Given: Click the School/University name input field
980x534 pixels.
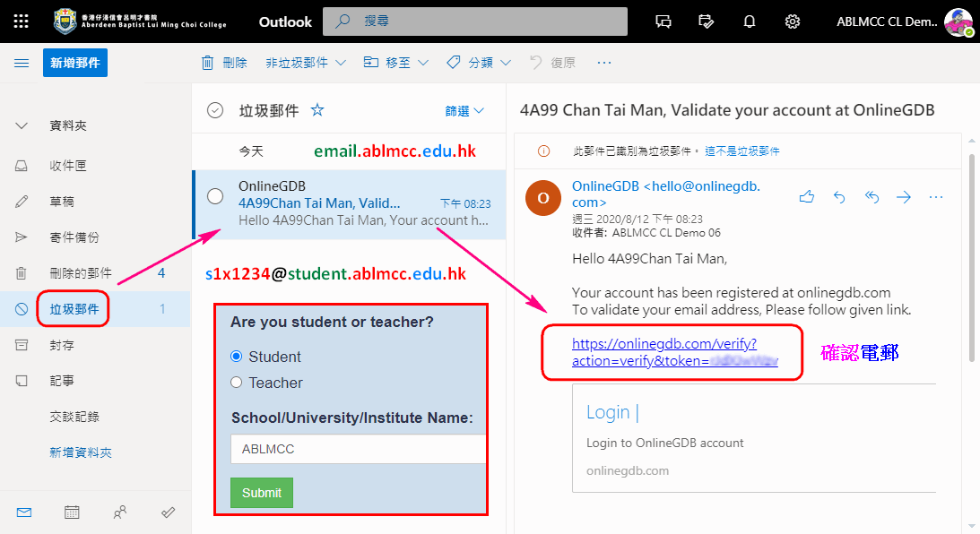Looking at the screenshot, I should click(359, 449).
